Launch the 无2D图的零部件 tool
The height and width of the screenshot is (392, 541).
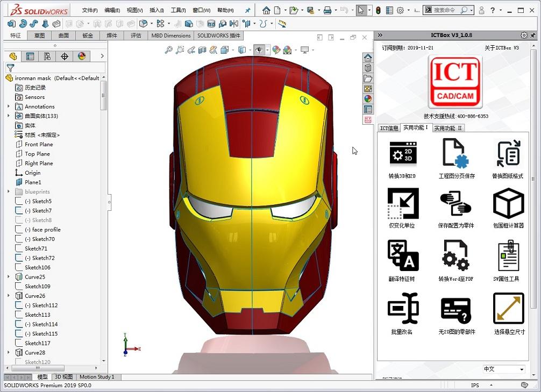[456, 316]
